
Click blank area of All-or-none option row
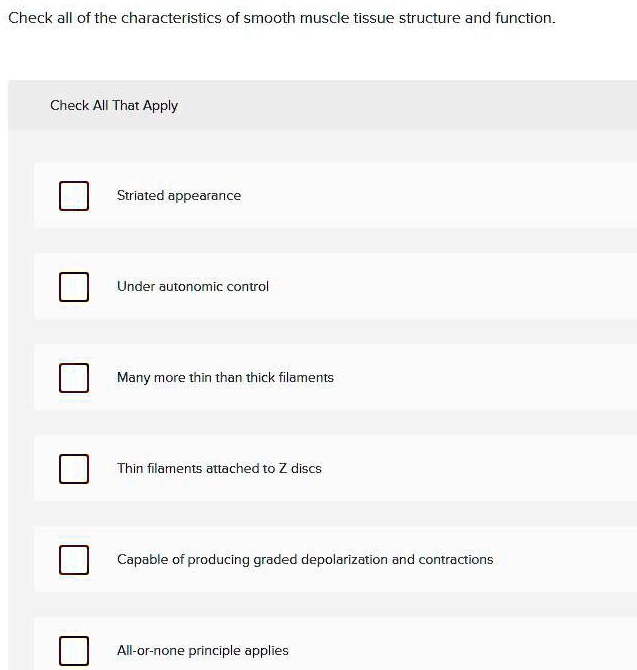460,650
